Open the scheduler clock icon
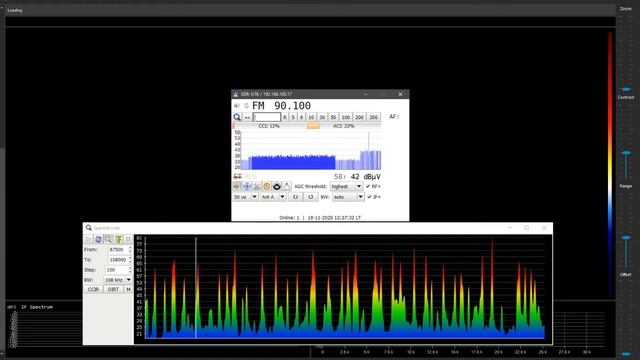The width and height of the screenshot is (640, 360). tap(267, 187)
